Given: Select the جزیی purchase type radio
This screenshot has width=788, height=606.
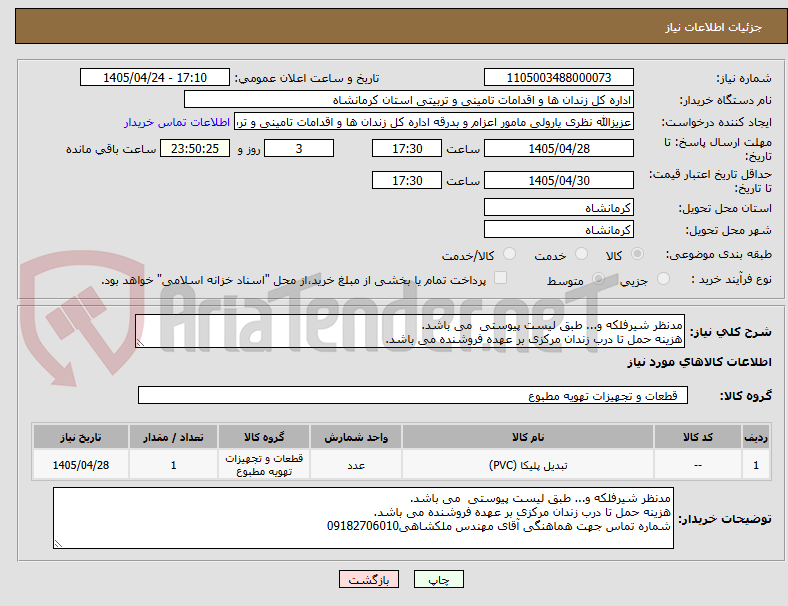Looking at the screenshot, I should pyautogui.click(x=663, y=279).
